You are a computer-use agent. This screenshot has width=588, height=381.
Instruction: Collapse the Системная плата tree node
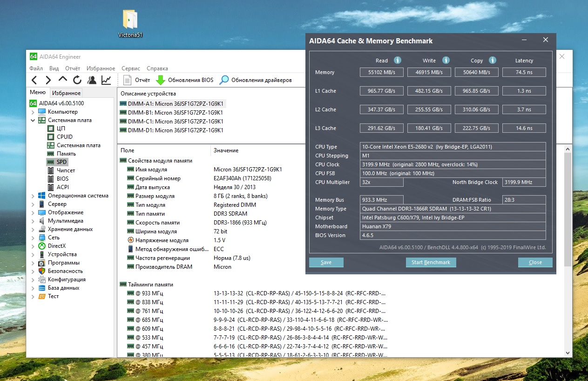pyautogui.click(x=33, y=120)
